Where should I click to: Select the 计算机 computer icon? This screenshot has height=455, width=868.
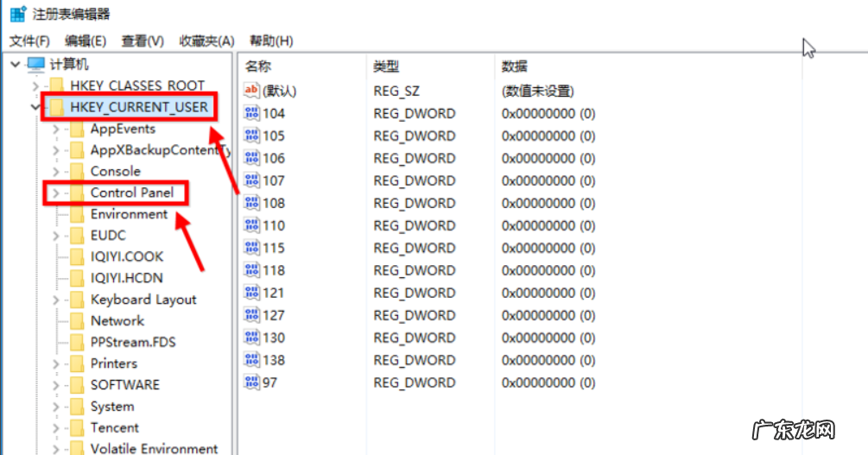pyautogui.click(x=36, y=64)
